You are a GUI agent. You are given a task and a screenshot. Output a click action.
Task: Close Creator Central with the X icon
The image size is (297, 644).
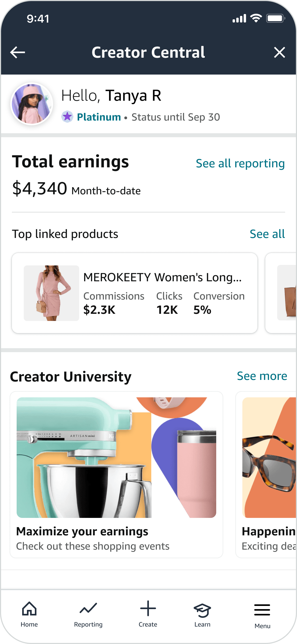(x=279, y=52)
